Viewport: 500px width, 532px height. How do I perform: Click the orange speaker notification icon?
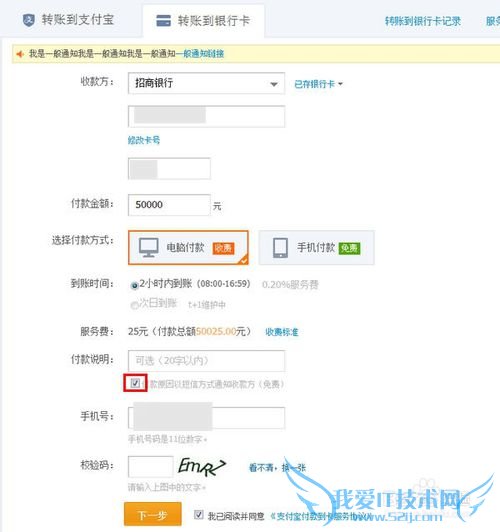click(20, 54)
